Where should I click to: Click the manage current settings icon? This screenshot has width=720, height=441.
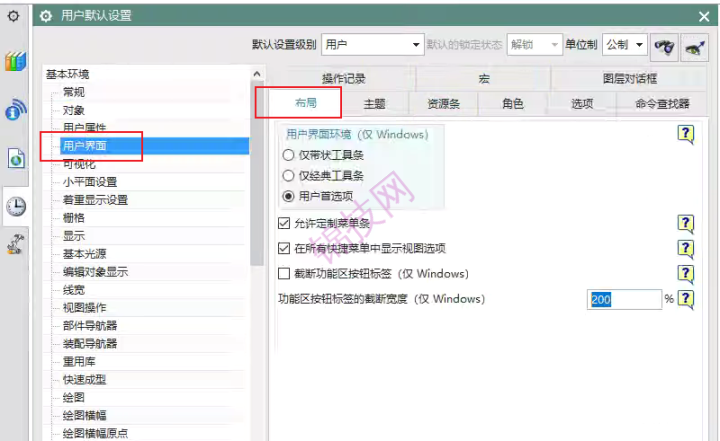coord(694,46)
